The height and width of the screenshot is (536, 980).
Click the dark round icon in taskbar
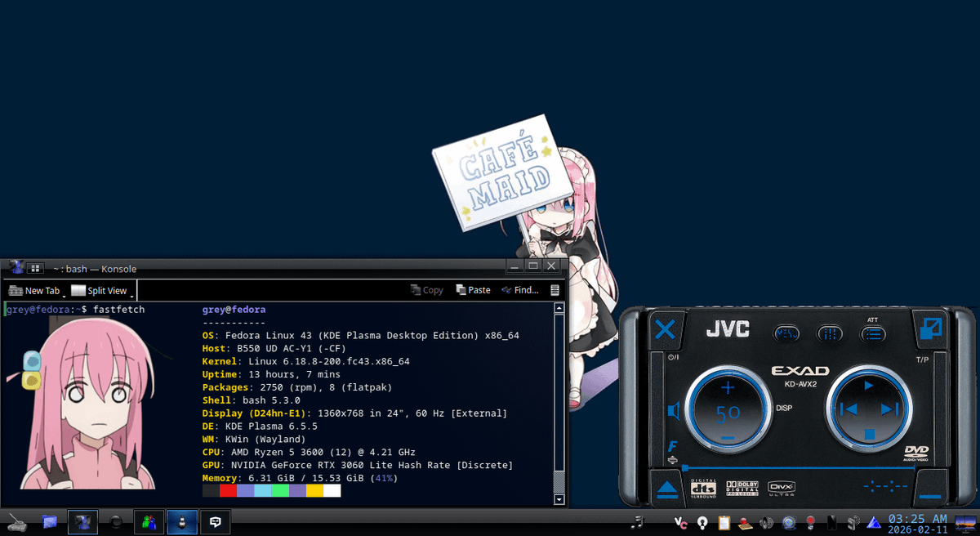click(x=116, y=521)
